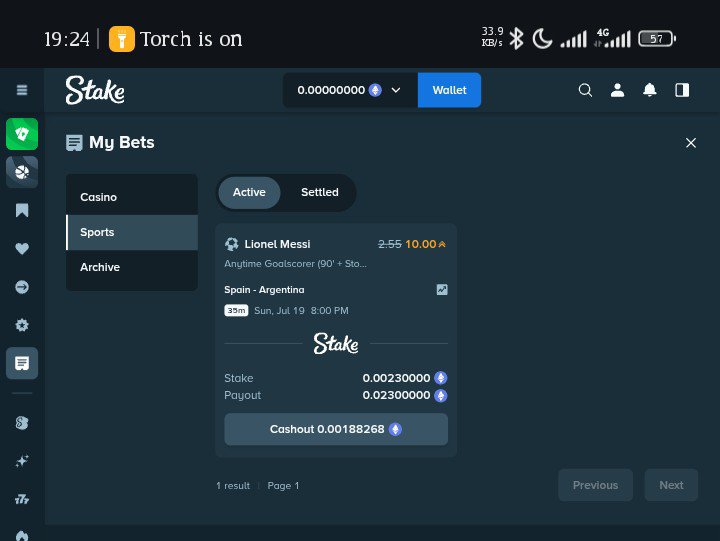Image resolution: width=720 pixels, height=541 pixels.
Task: Click the Ethereum icon next to Payout amount
Action: click(441, 395)
